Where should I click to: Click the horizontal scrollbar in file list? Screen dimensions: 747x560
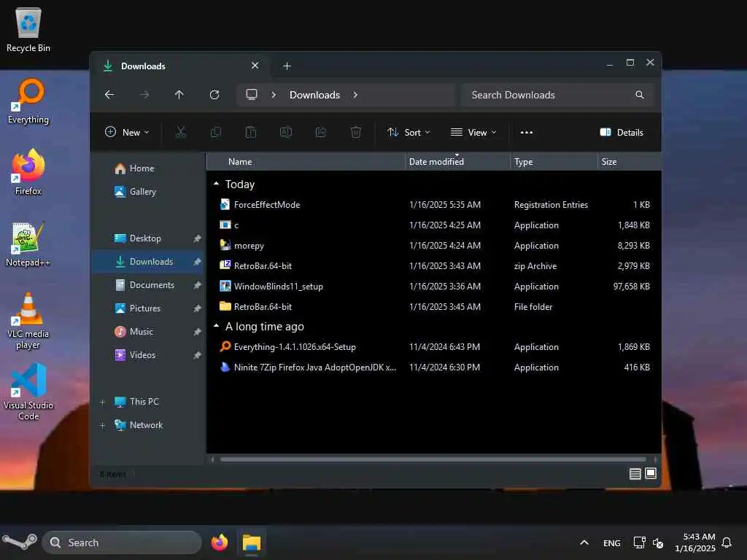point(433,459)
